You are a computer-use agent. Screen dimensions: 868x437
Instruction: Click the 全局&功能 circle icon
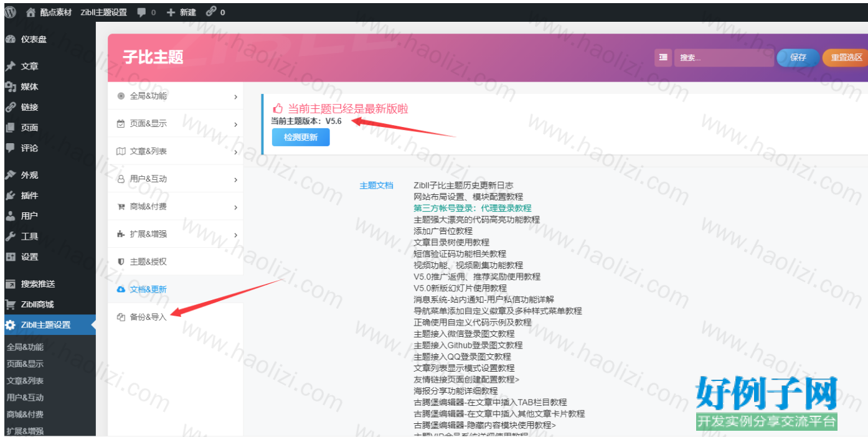point(121,96)
